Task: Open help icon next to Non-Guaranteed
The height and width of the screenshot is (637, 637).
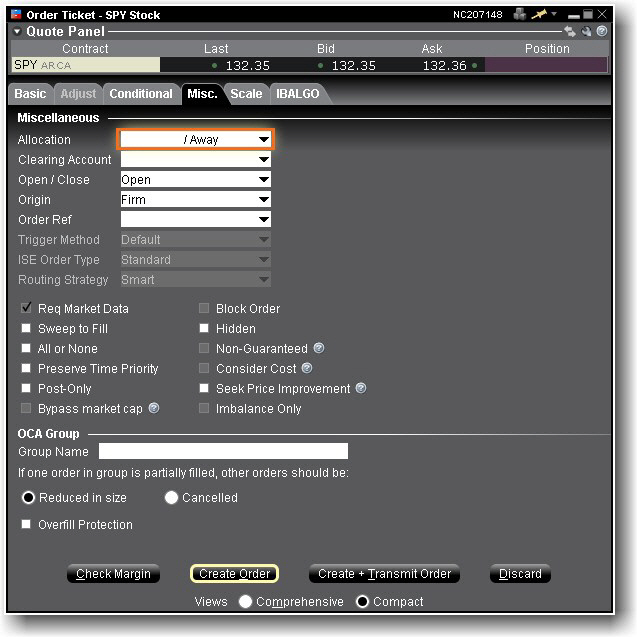Action: pyautogui.click(x=319, y=348)
